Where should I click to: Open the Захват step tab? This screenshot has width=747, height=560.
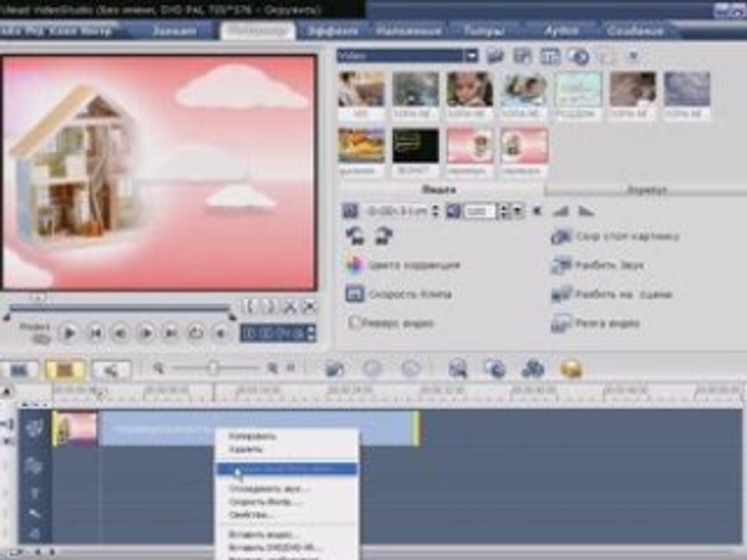point(174,31)
